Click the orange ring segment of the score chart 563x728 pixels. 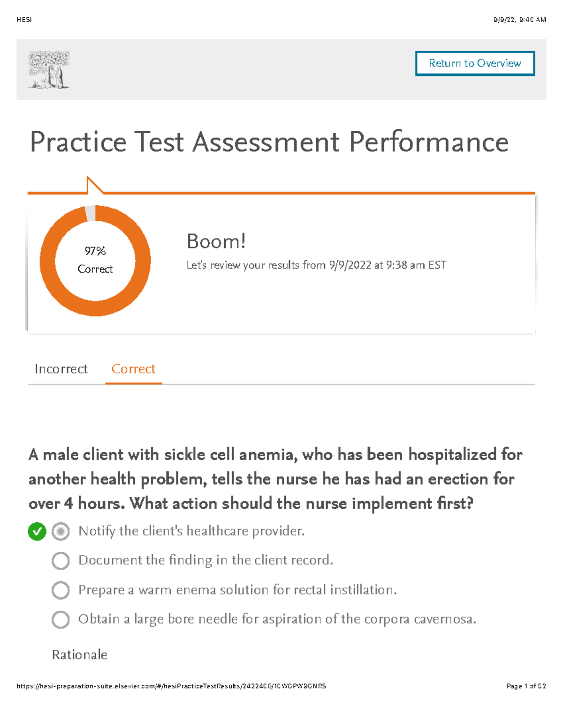click(95, 309)
